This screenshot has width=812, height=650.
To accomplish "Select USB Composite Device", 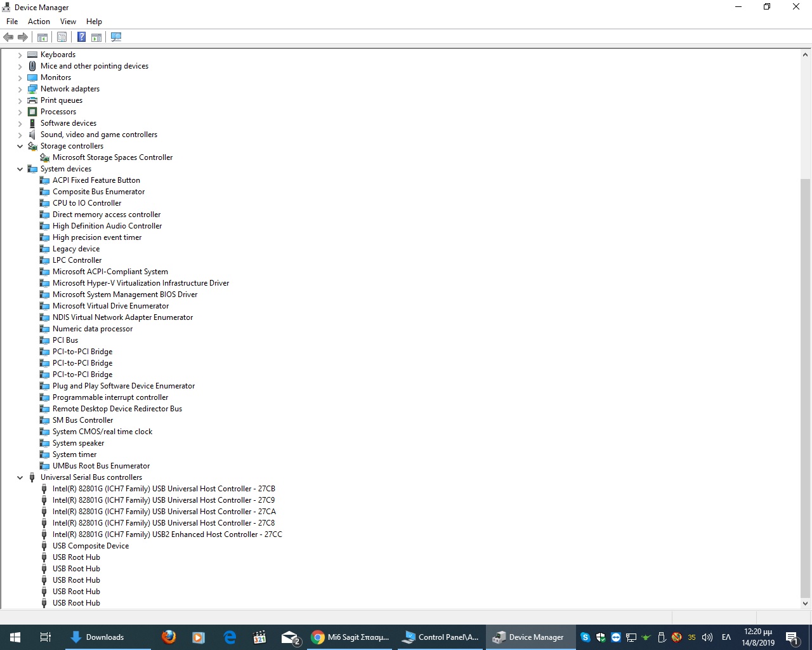I will 91,546.
